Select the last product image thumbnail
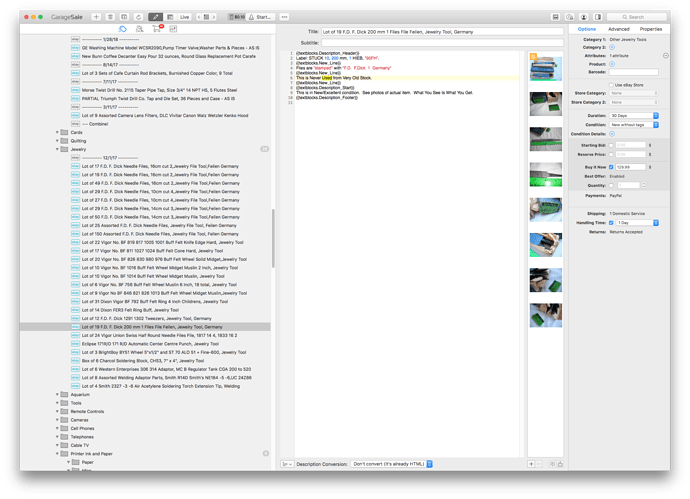The image size is (690, 499). [x=546, y=315]
